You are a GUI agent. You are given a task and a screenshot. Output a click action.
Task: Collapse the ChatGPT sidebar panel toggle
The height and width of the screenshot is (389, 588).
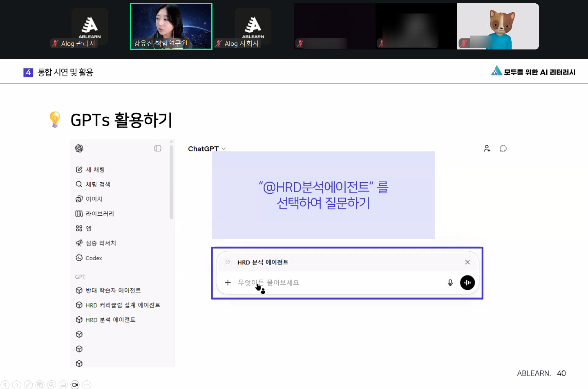[x=158, y=148]
